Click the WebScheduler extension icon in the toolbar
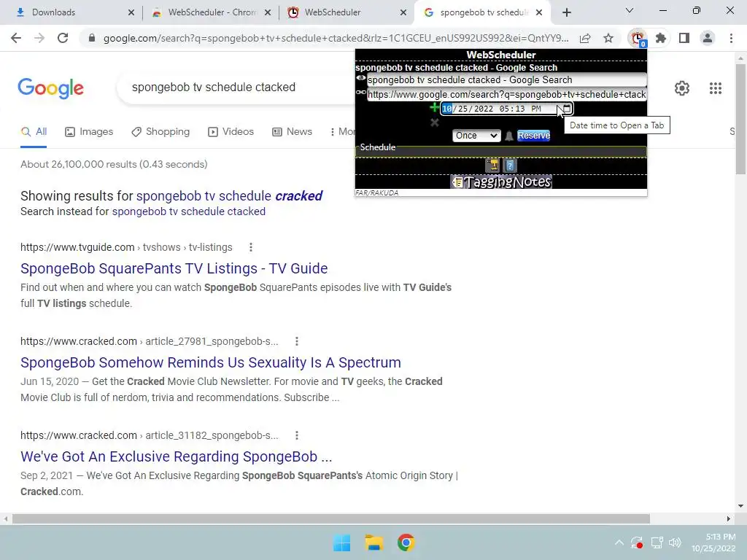 638,38
